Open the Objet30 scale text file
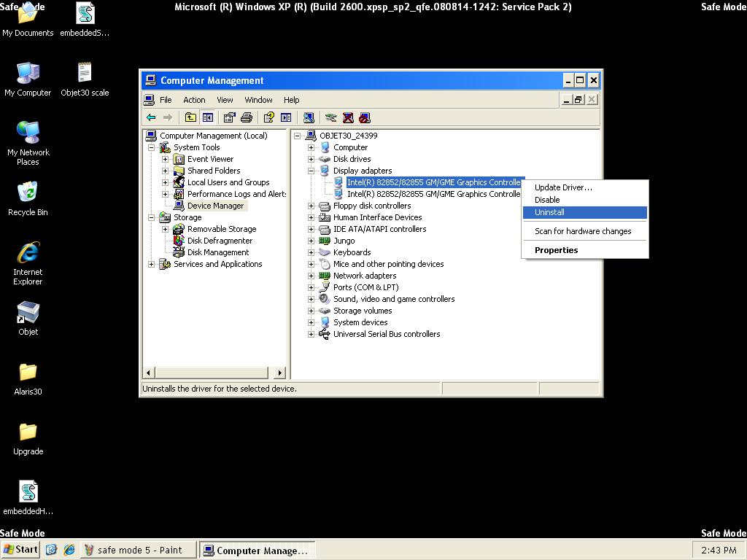 tap(85, 79)
